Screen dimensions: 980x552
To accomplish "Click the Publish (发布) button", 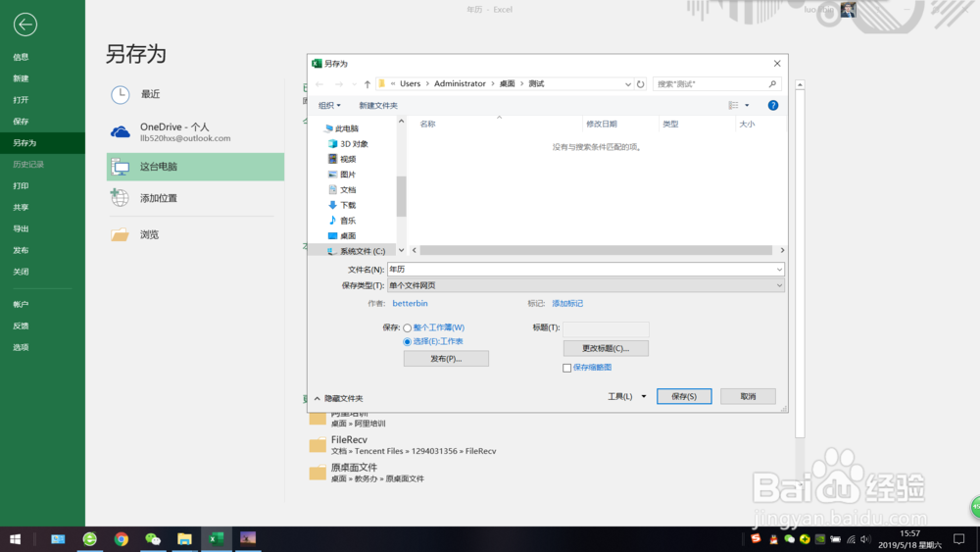I will [x=446, y=359].
